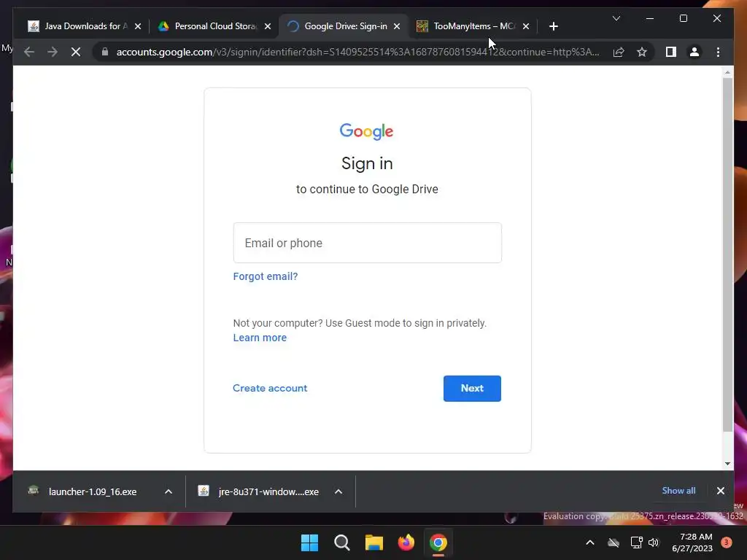
Task: Click the scrollbar down arrow
Action: (727, 463)
